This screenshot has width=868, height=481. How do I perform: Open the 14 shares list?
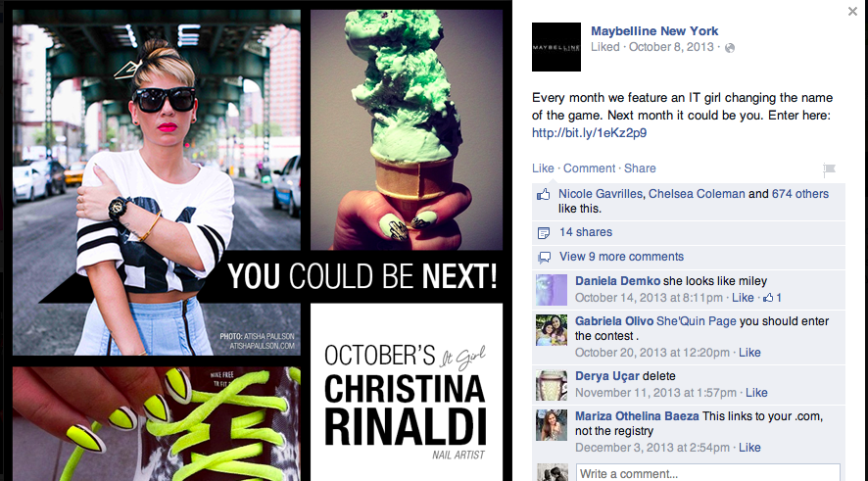coord(586,232)
